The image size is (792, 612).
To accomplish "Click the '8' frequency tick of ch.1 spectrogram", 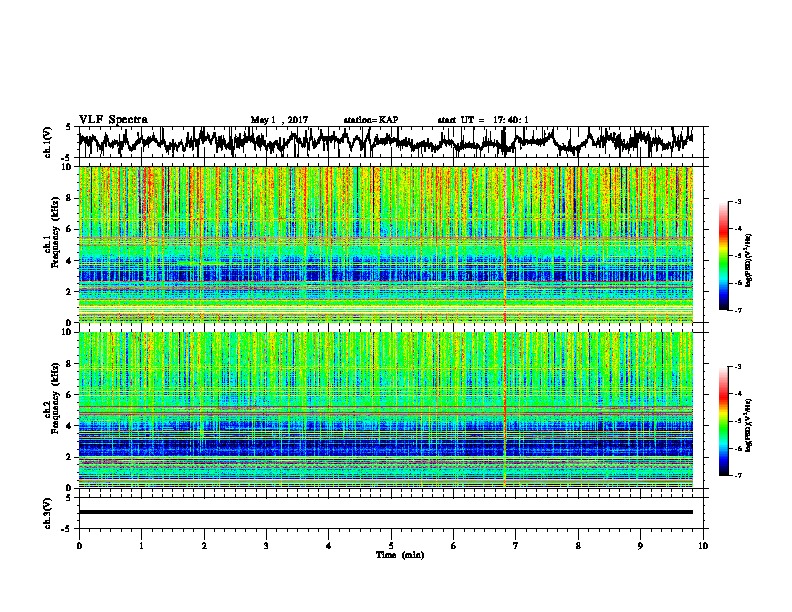I will click(x=70, y=198).
